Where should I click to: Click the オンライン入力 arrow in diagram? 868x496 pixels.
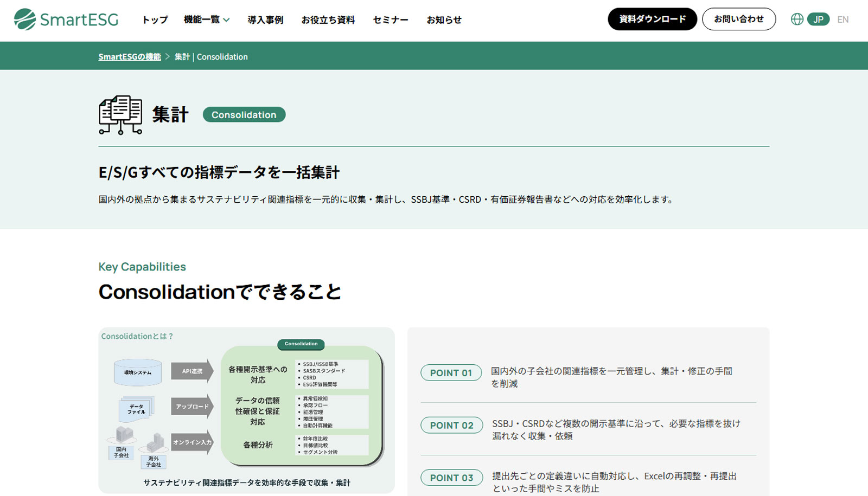point(193,442)
